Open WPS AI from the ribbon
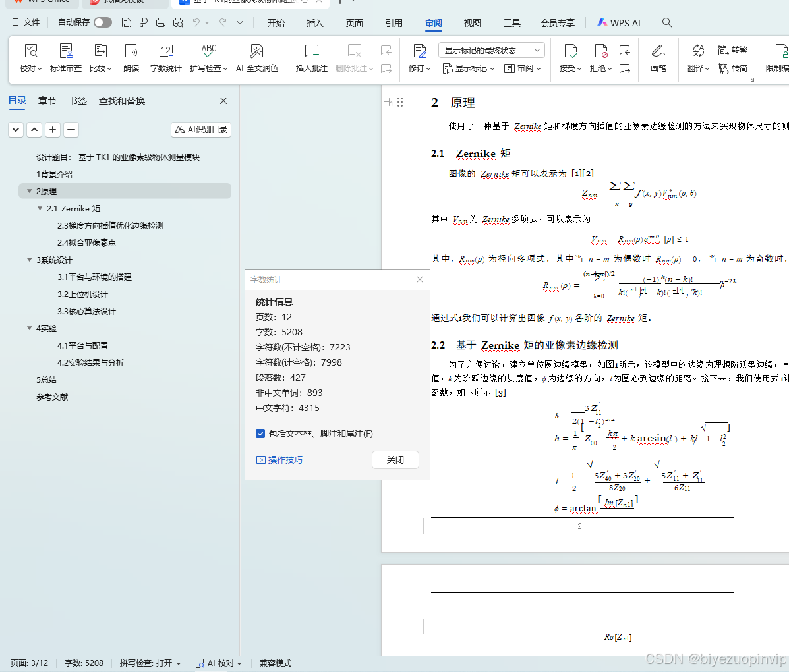The width and height of the screenshot is (789, 672). (x=619, y=23)
